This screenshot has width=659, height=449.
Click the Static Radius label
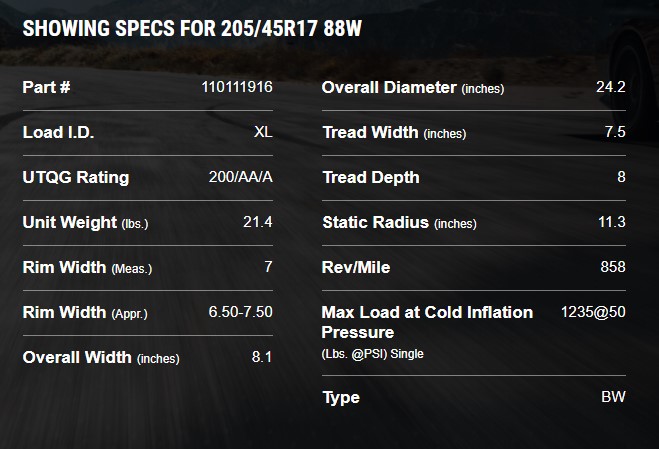(x=399, y=223)
